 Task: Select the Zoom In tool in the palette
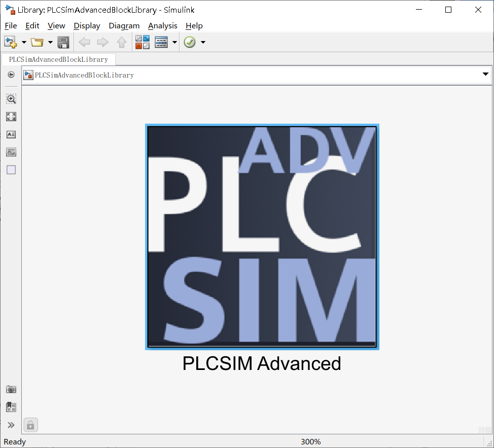click(11, 99)
